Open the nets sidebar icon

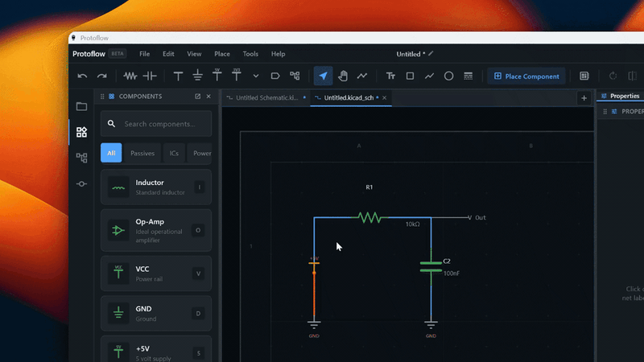point(81,184)
